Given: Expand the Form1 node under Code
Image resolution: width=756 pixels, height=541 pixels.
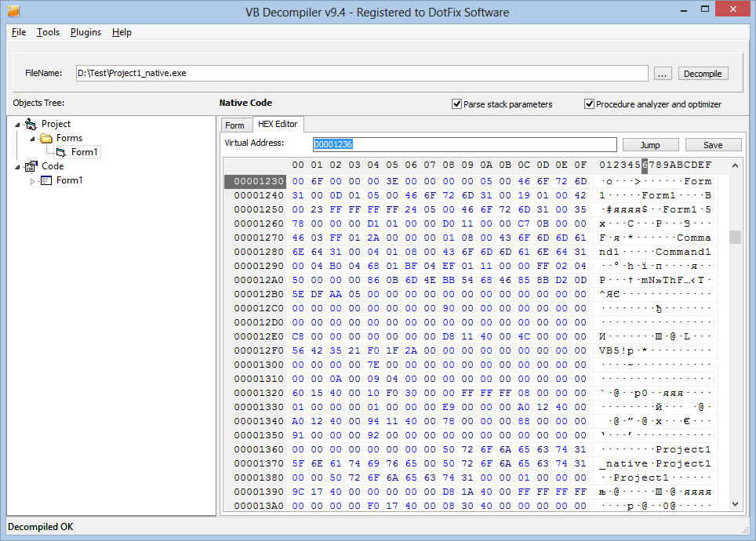Looking at the screenshot, I should [32, 181].
